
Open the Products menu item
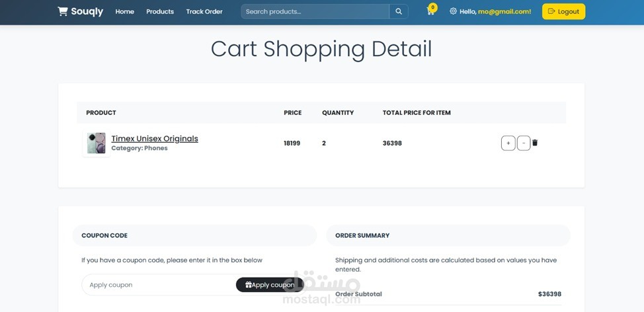point(160,11)
